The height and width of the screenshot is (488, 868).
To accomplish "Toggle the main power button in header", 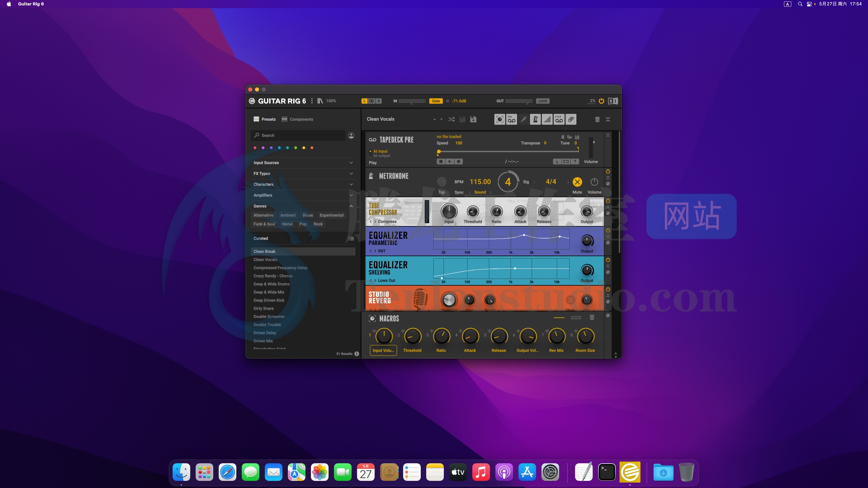I will click(x=601, y=101).
